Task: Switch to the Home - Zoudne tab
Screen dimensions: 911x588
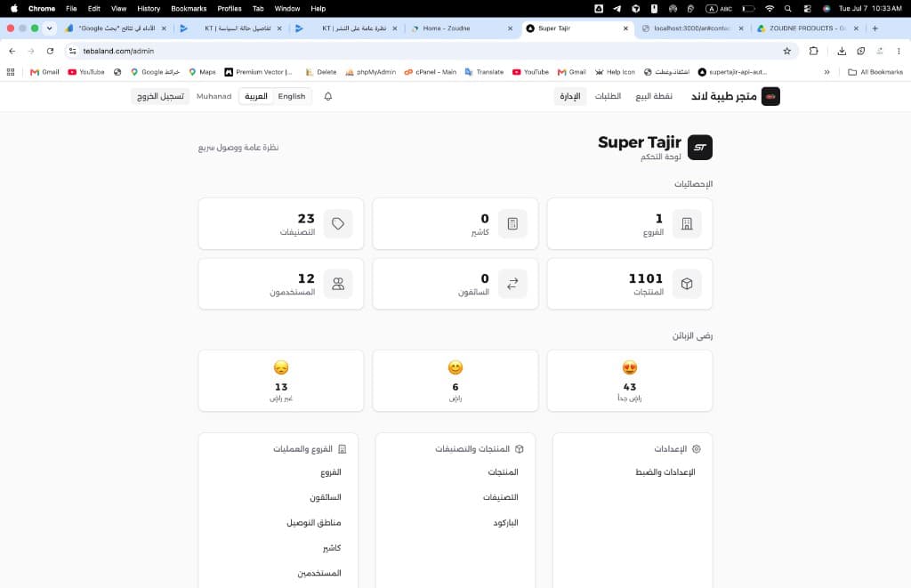Action: (x=462, y=28)
